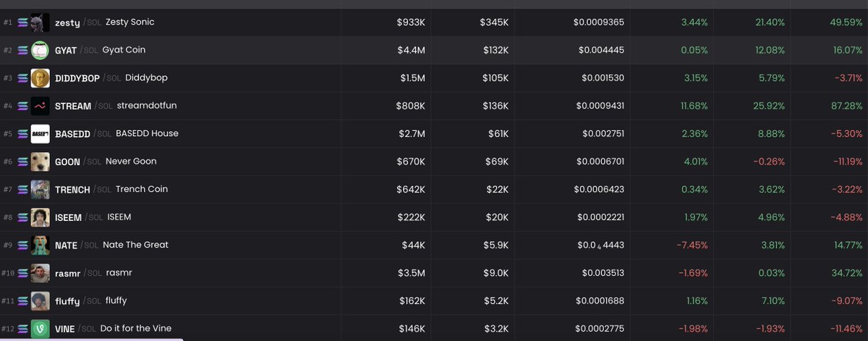868x341 pixels.
Task: Open the Never Goon token name
Action: point(131,161)
